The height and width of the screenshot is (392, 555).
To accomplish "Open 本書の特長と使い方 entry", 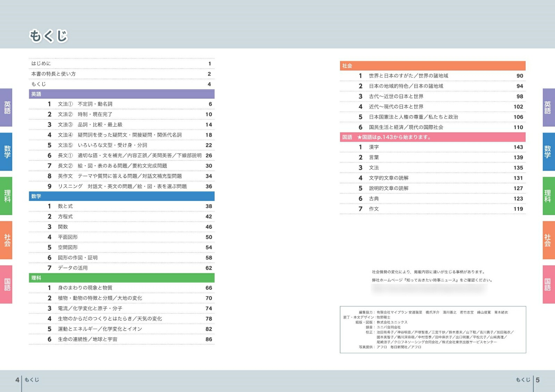I will [122, 74].
